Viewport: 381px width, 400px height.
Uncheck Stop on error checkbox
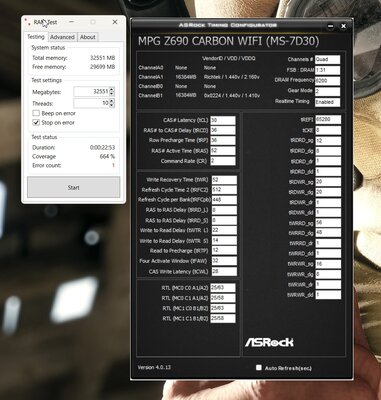36,123
